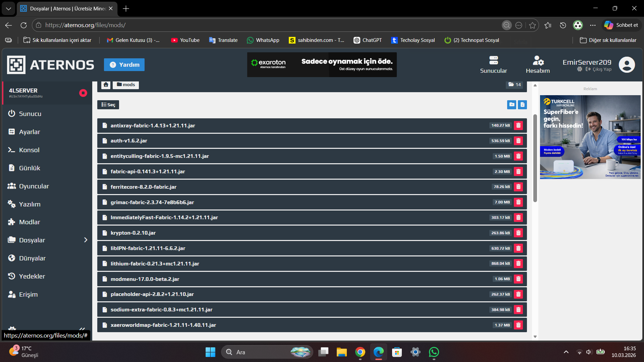Click the page vertical scrollbar
Viewport: 644px width, 362px height.
tap(535, 158)
